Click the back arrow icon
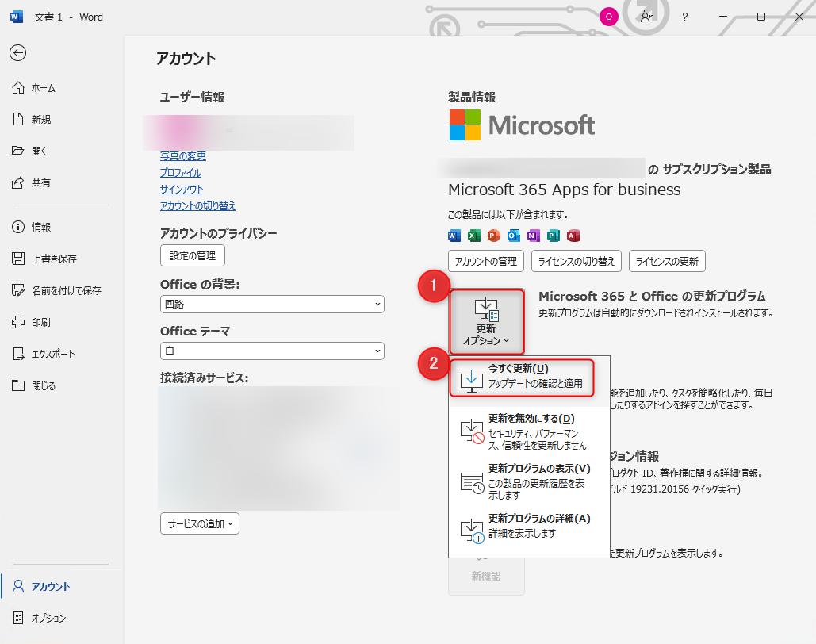Viewport: 816px width, 644px height. [17, 52]
